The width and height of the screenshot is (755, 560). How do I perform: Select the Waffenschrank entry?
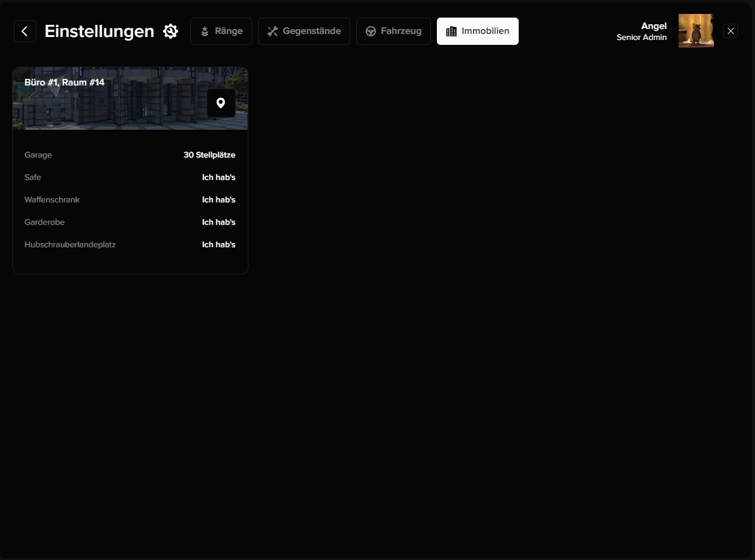coord(52,200)
